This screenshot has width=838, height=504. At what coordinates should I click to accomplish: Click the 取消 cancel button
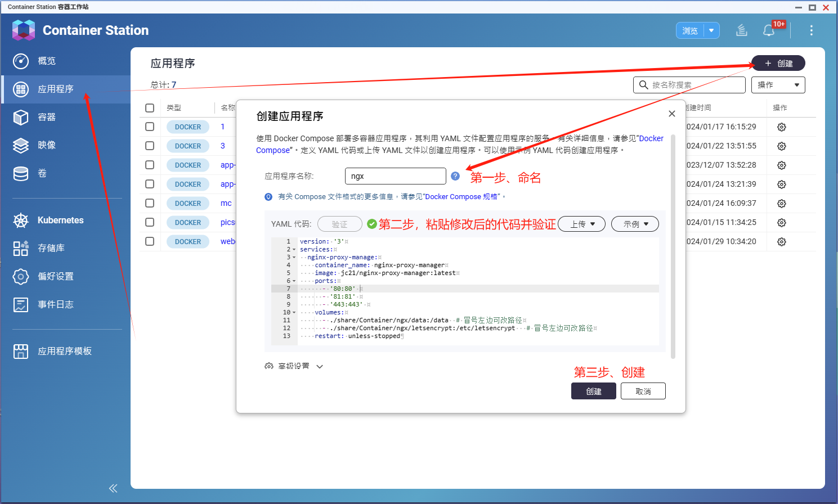643,391
